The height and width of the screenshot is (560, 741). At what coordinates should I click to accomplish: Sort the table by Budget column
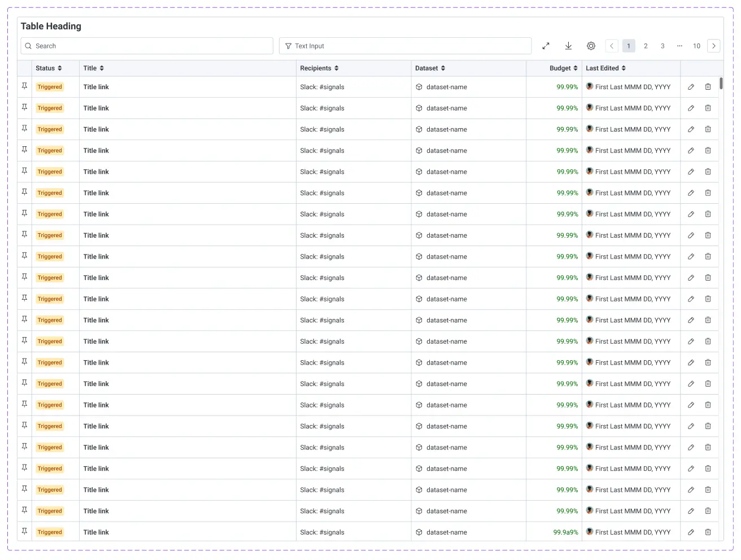(x=576, y=68)
